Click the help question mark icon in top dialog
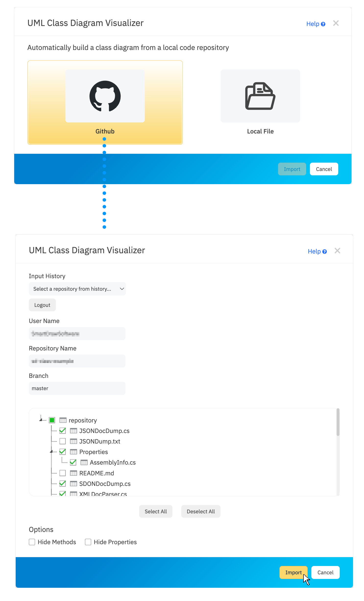This screenshot has width=364, height=601. 323,24
